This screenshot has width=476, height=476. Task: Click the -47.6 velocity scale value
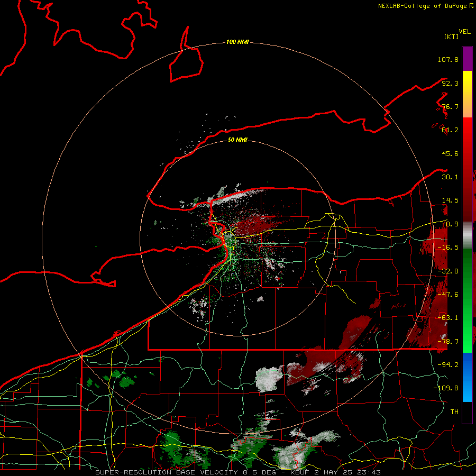[x=448, y=295]
